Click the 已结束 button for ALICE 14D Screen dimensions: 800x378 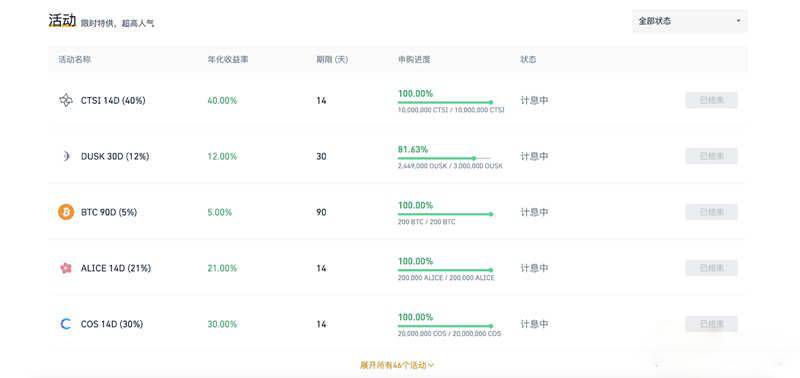(x=711, y=268)
